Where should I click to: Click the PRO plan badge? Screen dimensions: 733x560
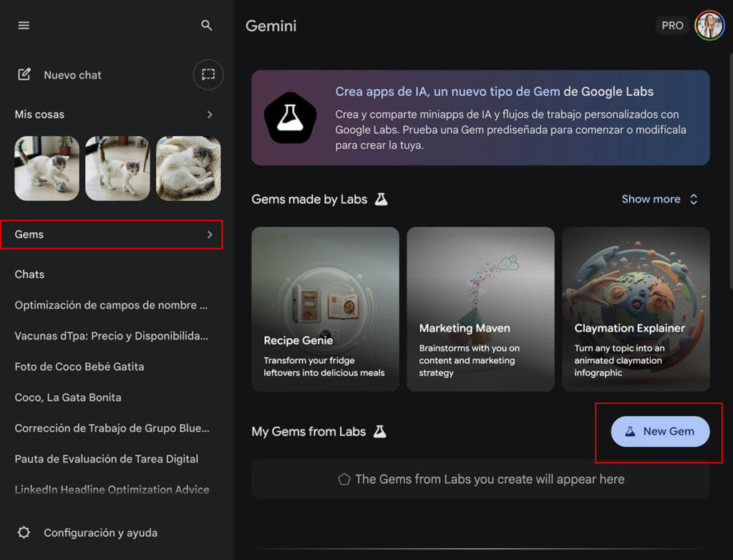672,25
